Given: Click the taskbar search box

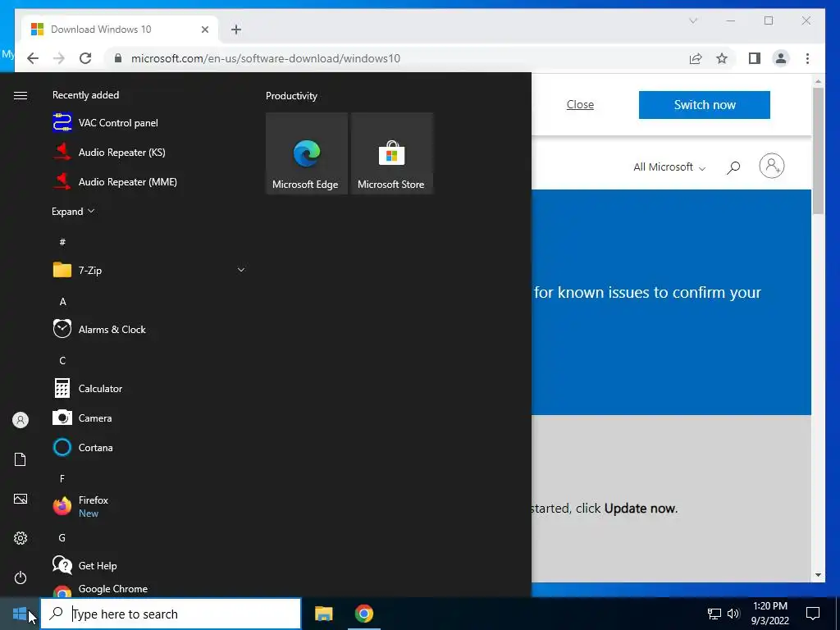Looking at the screenshot, I should [x=171, y=614].
